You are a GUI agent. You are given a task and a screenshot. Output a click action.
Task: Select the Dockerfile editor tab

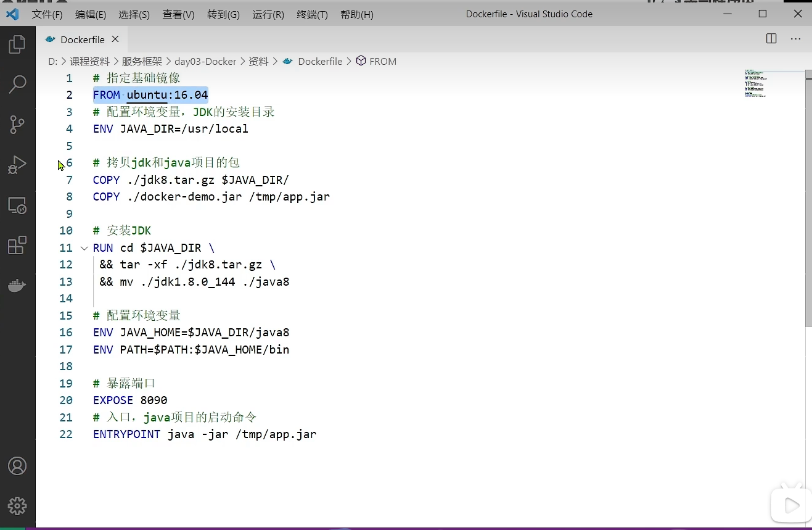tap(82, 39)
